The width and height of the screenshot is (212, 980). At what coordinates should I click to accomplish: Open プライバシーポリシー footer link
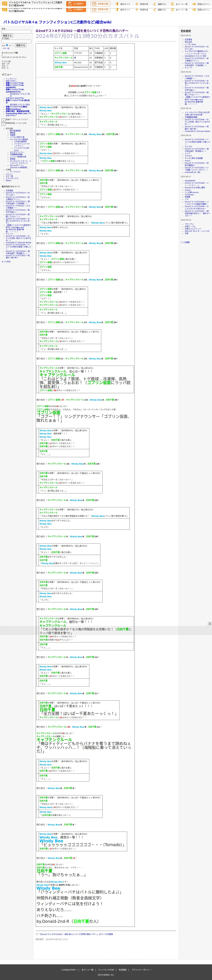[x=141, y=970]
